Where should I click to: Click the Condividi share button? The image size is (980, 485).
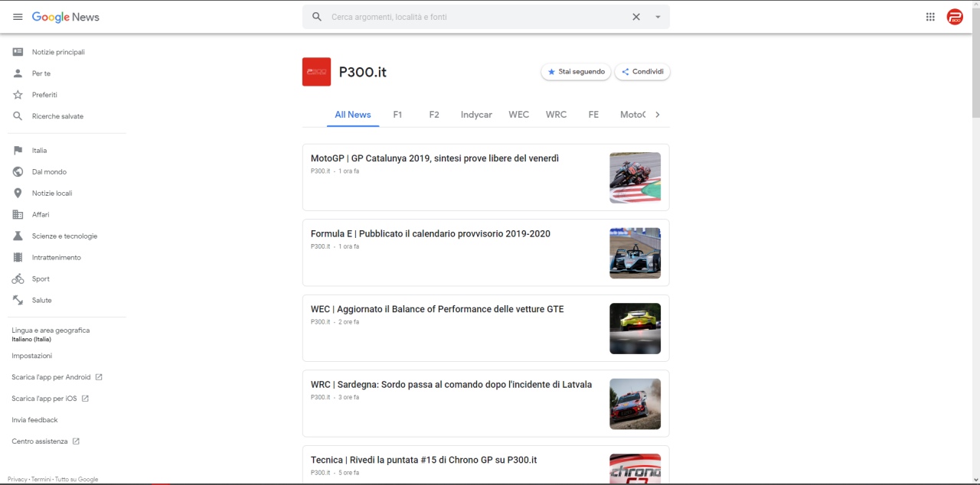[x=642, y=72]
